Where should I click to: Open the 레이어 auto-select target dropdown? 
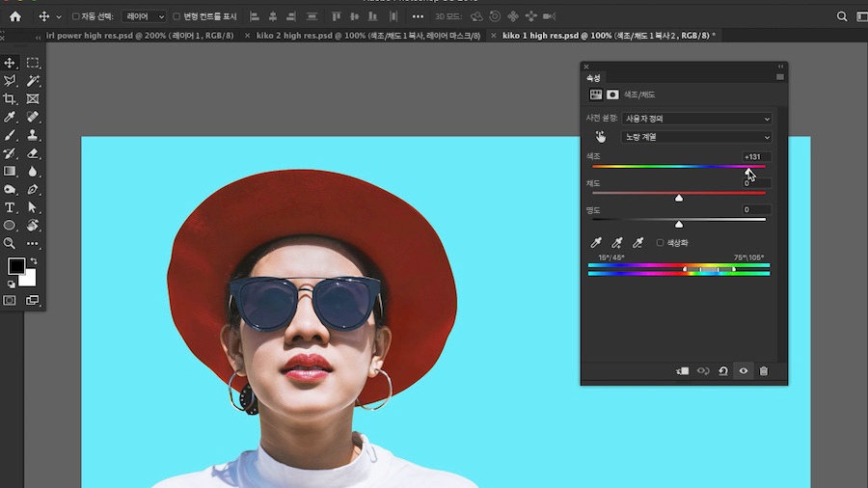point(145,16)
